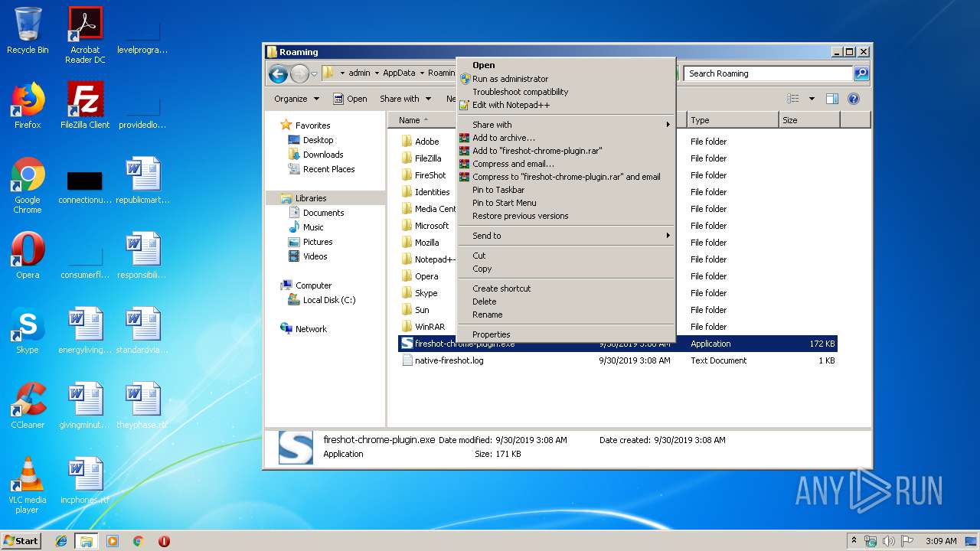Open Share with toolbar dropdown
Screen dimensions: 980x551
(405, 99)
